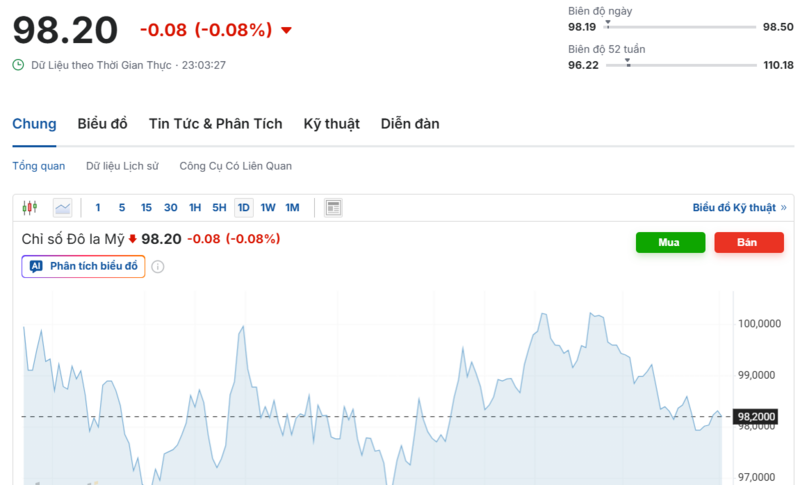Click the 98,2000 price label on axis
This screenshot has width=800, height=485.
pos(756,416)
